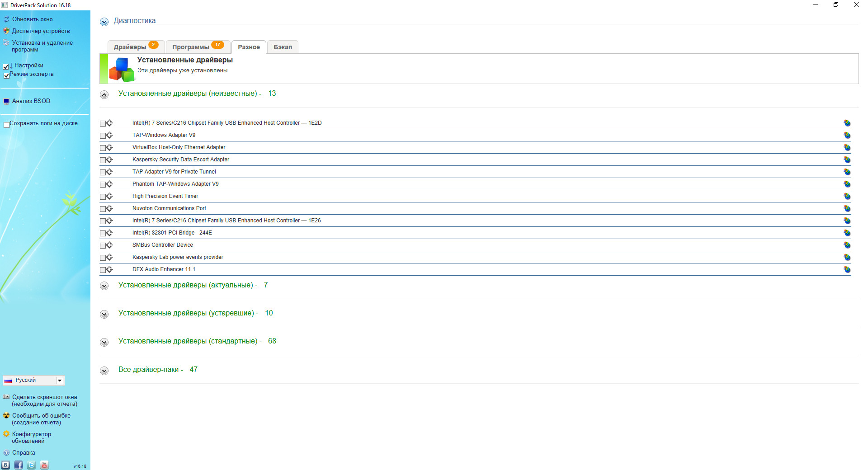Switch to the Программы tab

pos(198,47)
